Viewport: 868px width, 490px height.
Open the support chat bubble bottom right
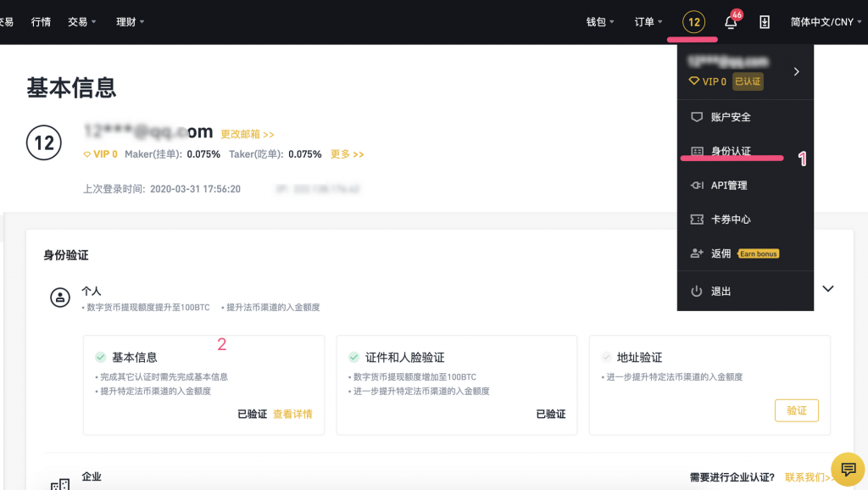[x=849, y=469]
